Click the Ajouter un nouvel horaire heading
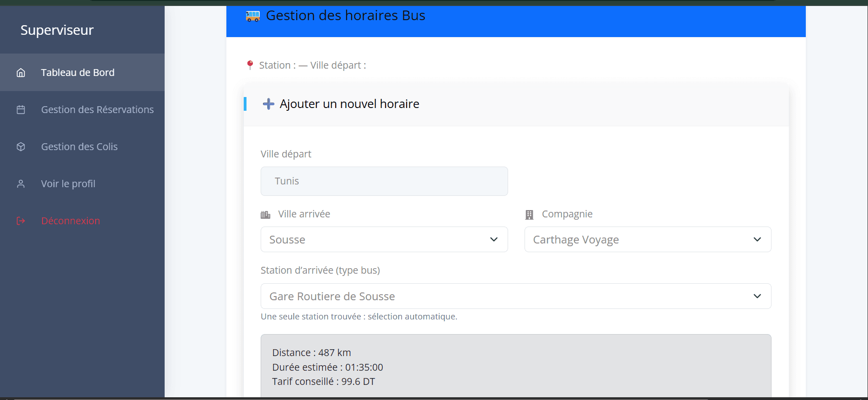The width and height of the screenshot is (868, 400). [x=349, y=104]
